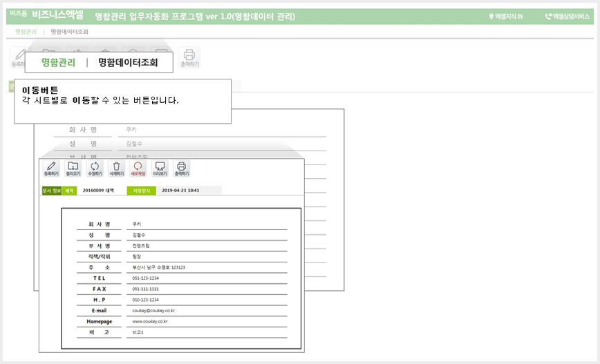Click the 직책/직위 value 팀장
Viewport: 600px width, 364px height.
pos(137,256)
